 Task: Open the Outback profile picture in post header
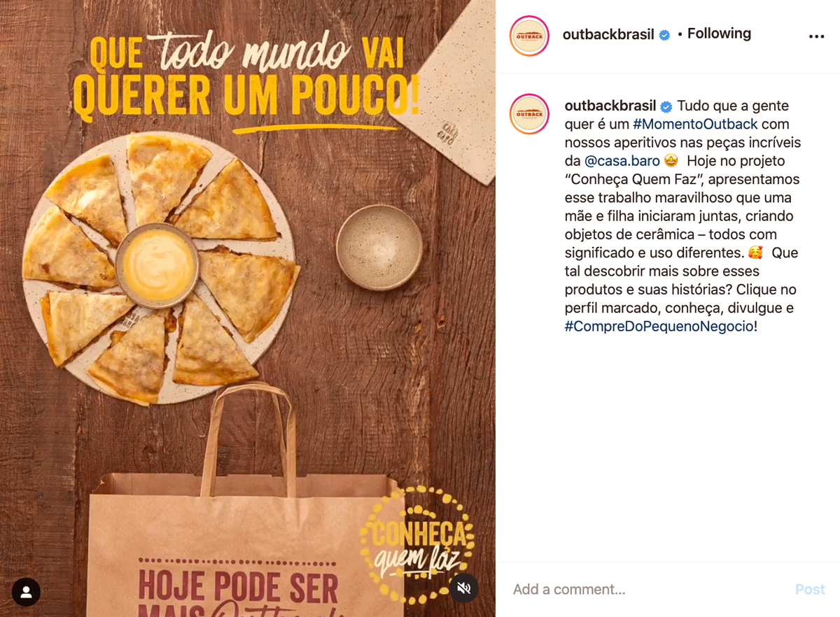pos(530,36)
